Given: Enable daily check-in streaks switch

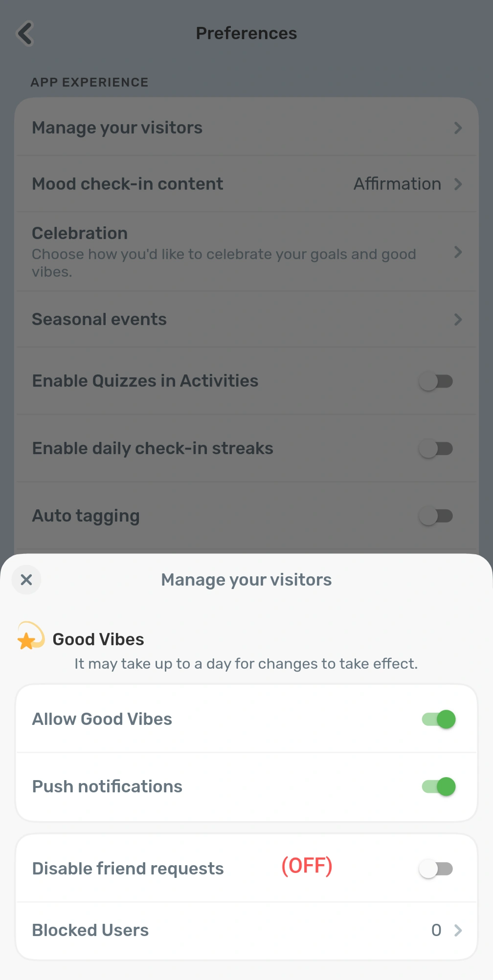Looking at the screenshot, I should click(x=435, y=449).
